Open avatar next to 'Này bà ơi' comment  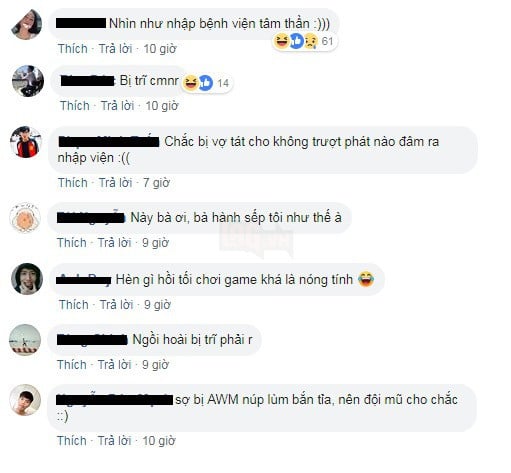click(x=26, y=217)
